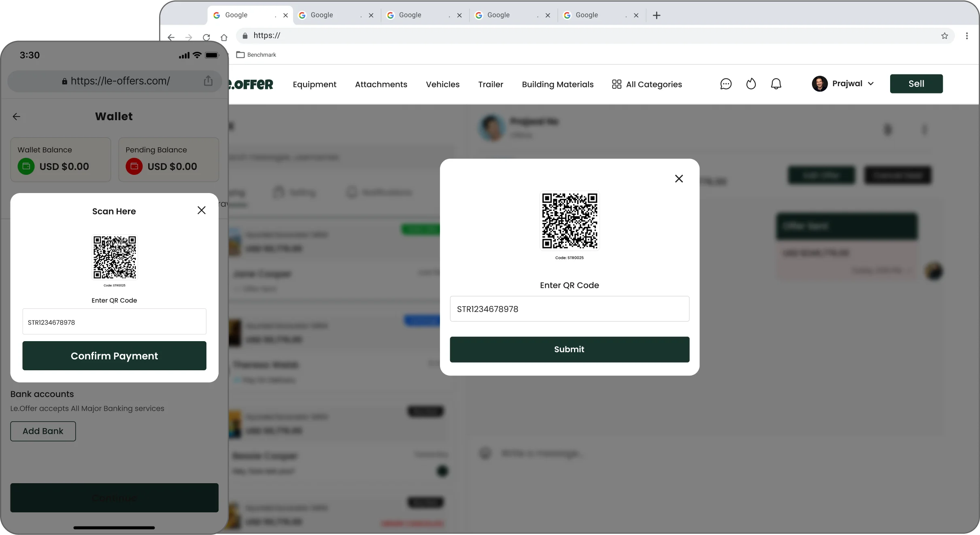Tap the mobile share icon
This screenshot has height=535, width=980.
tap(208, 81)
